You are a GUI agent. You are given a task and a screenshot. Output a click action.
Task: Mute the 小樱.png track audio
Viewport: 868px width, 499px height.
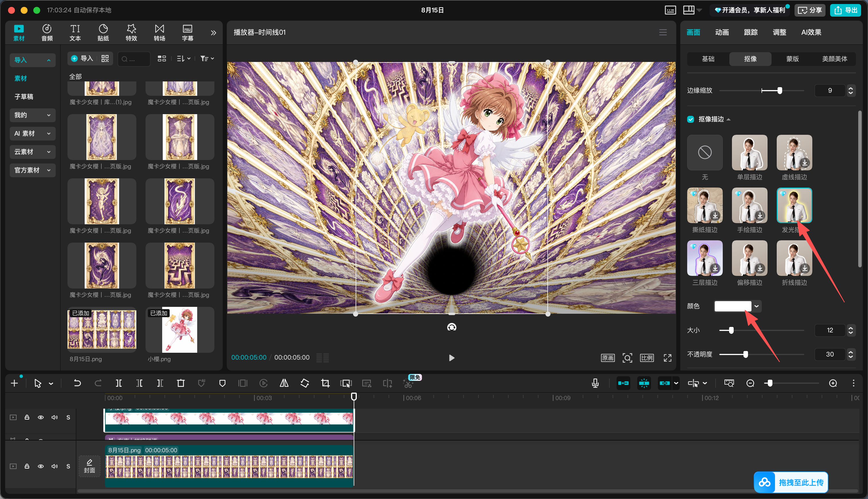55,418
